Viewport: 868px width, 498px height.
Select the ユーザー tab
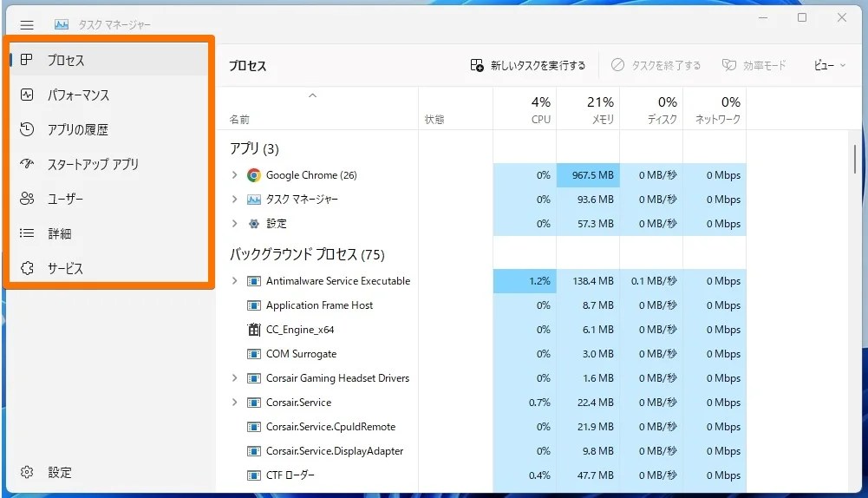coord(108,199)
